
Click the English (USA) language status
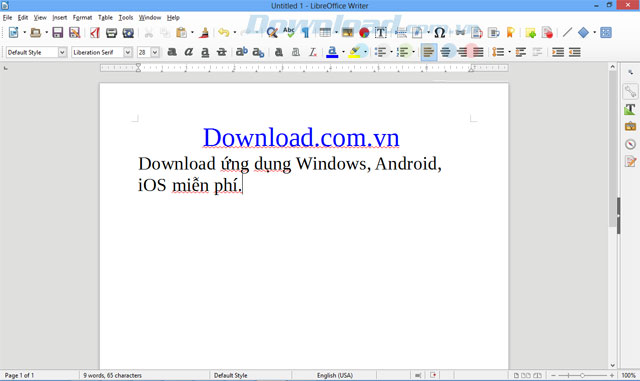[x=335, y=375]
